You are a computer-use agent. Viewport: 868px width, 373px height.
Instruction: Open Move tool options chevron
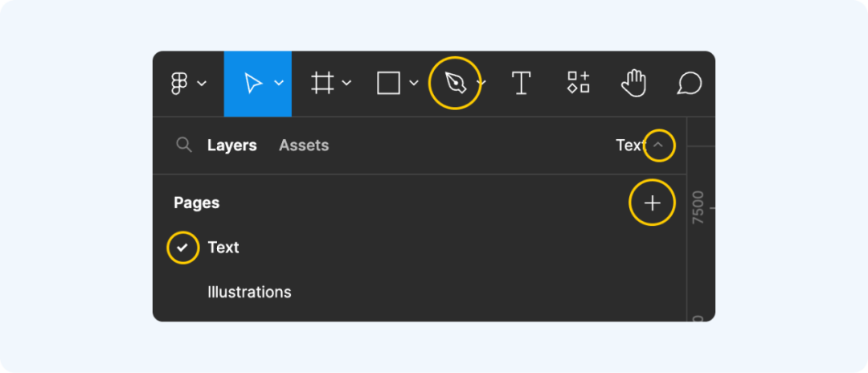click(x=279, y=83)
